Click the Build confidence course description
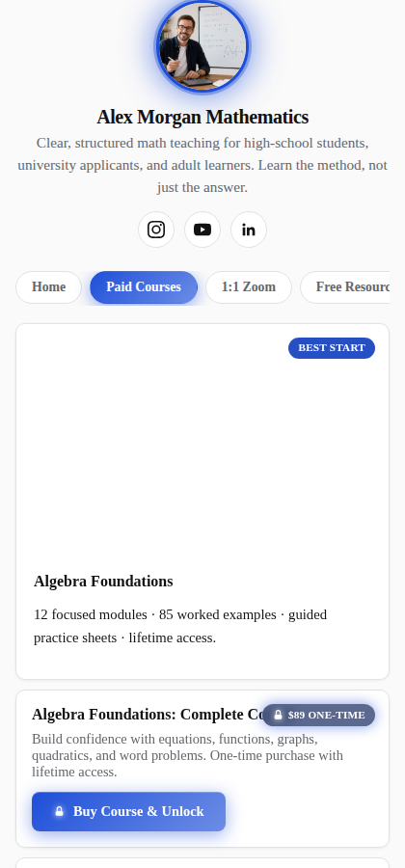 pos(187,755)
